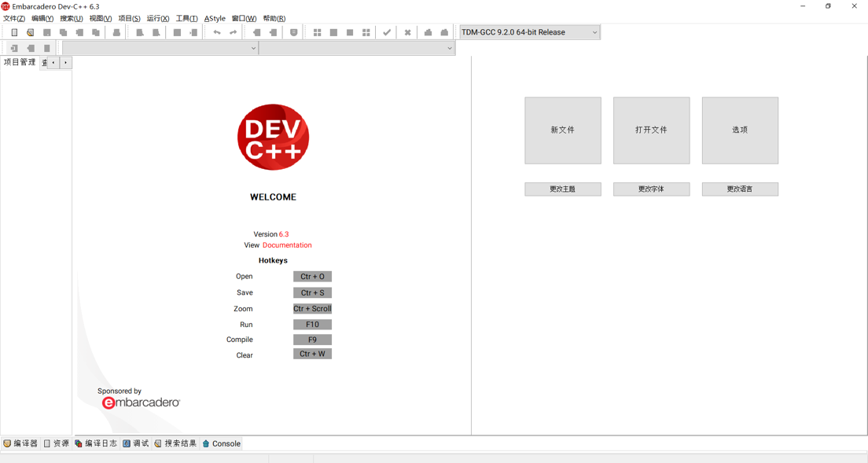Click the Open file toolbar icon

(31, 33)
